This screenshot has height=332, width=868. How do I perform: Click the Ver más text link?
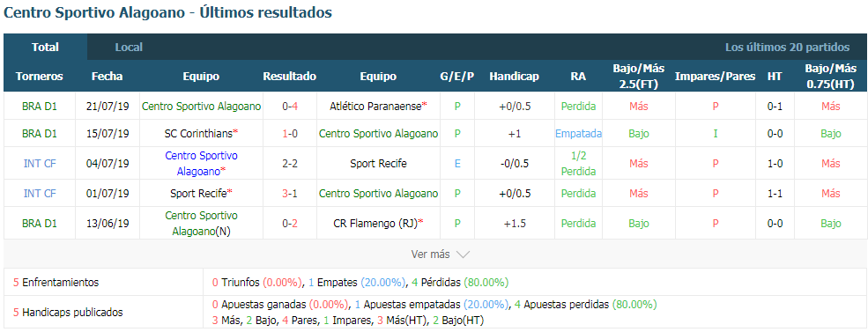430,255
